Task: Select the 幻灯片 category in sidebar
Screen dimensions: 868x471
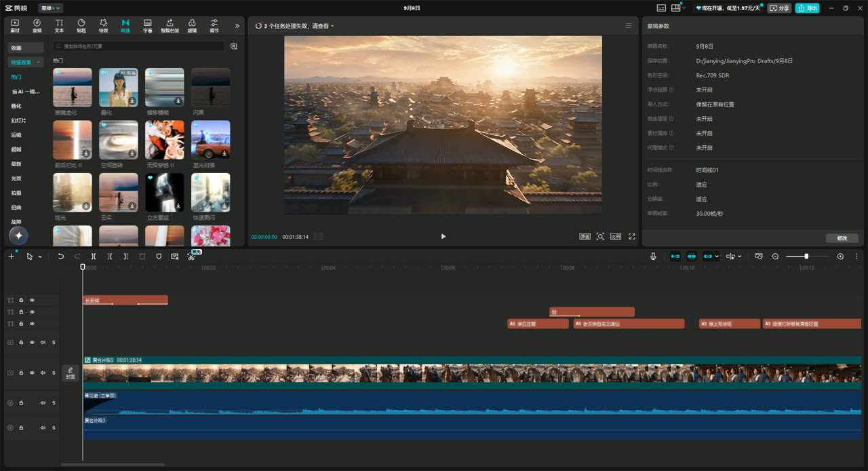Action: coord(18,120)
